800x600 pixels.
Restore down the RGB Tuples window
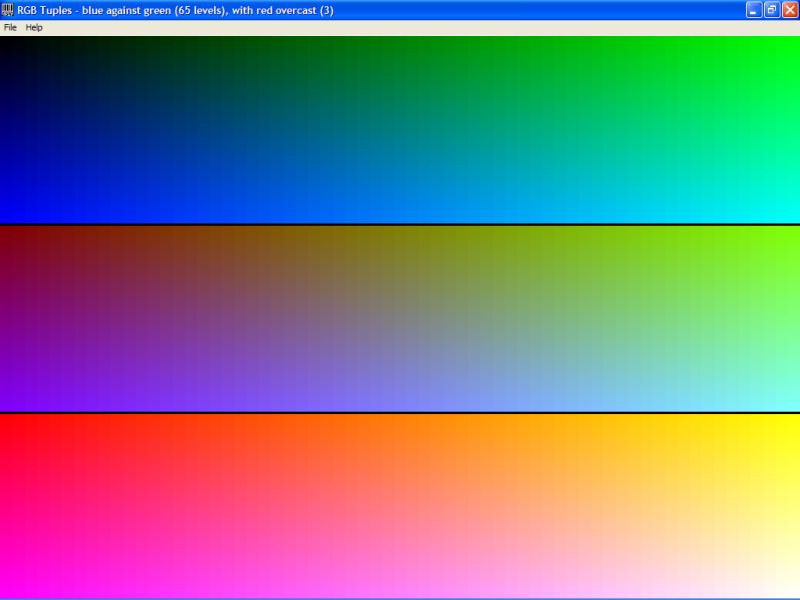pyautogui.click(x=772, y=10)
